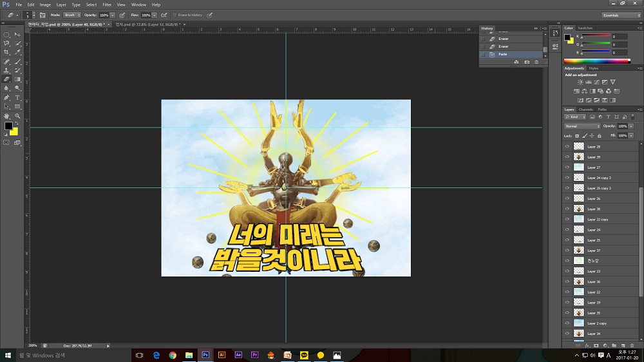Image resolution: width=644 pixels, height=362 pixels.
Task: Open the Filter menu
Action: tap(107, 5)
